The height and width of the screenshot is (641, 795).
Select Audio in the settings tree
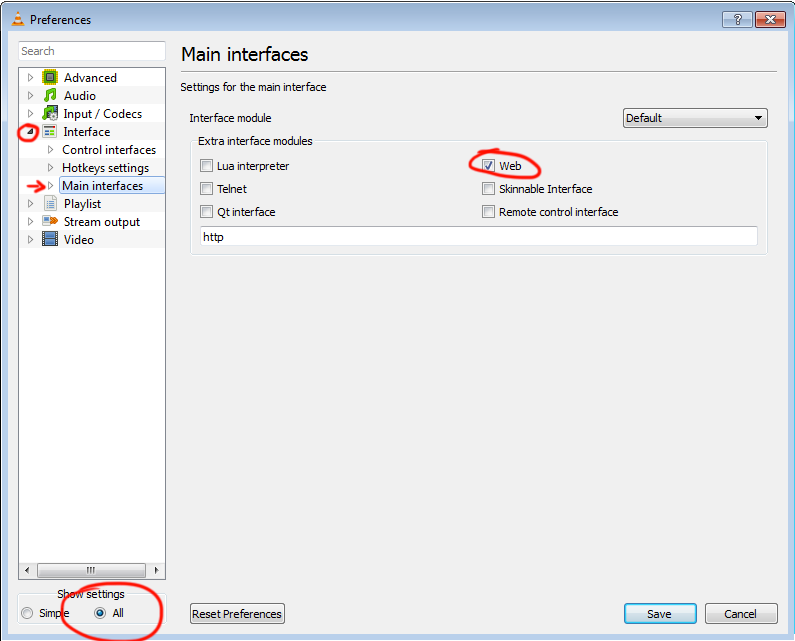80,95
